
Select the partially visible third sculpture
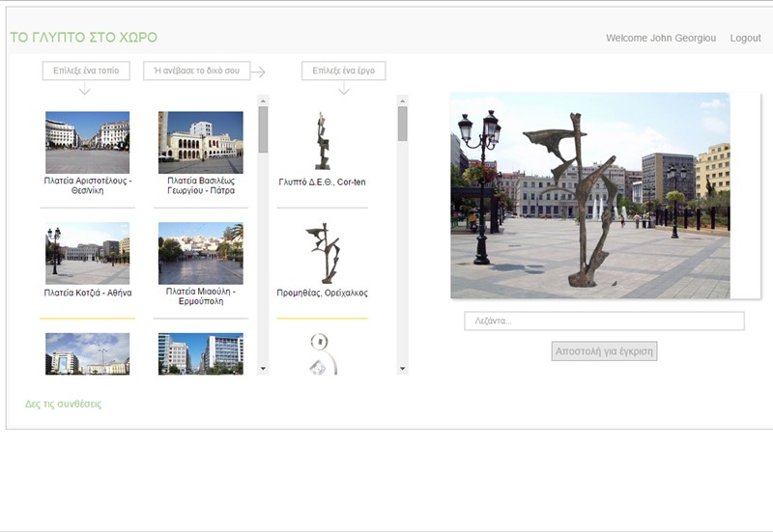click(322, 353)
